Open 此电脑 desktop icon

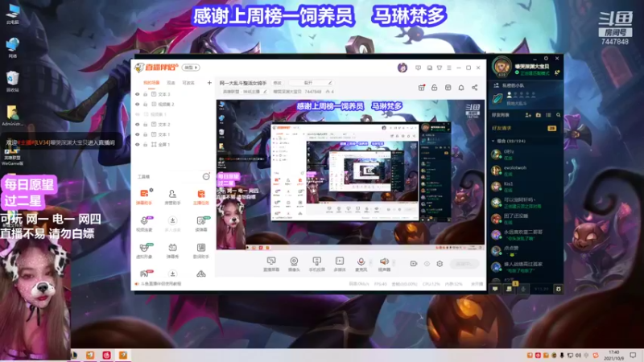tap(13, 14)
